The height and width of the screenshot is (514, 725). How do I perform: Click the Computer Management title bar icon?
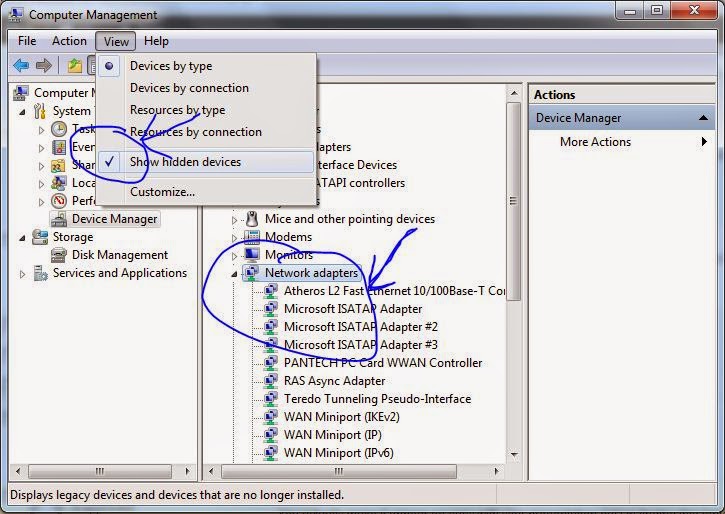pyautogui.click(x=16, y=15)
